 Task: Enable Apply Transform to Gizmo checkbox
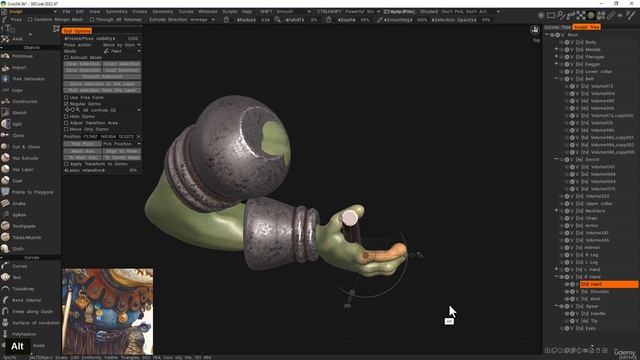click(66, 164)
